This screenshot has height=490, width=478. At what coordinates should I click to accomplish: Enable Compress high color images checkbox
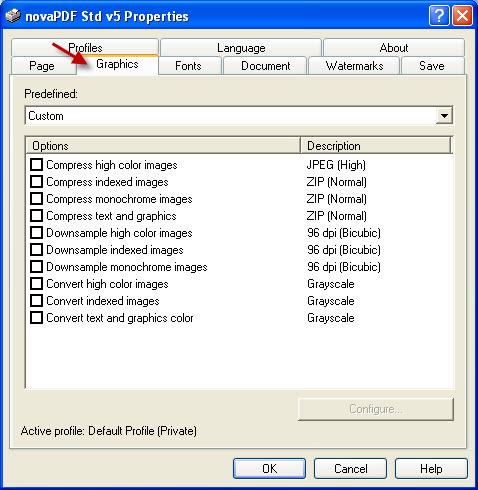(36, 165)
